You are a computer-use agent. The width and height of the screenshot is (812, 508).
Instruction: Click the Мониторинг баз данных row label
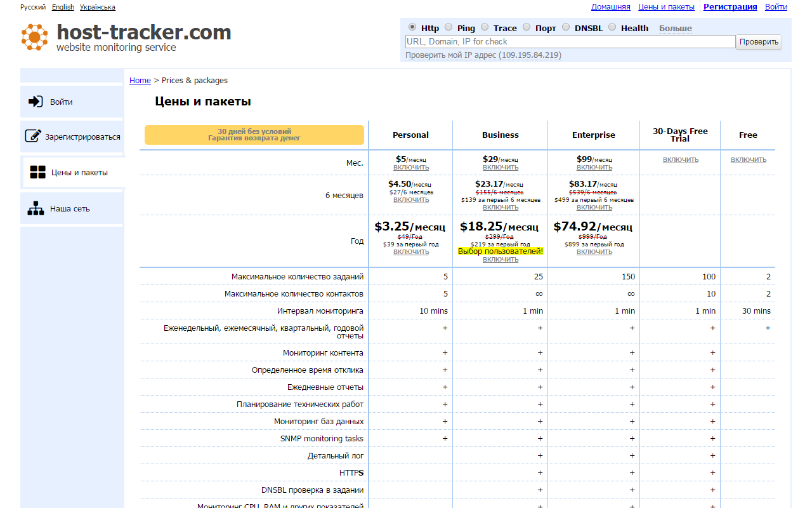(x=319, y=421)
